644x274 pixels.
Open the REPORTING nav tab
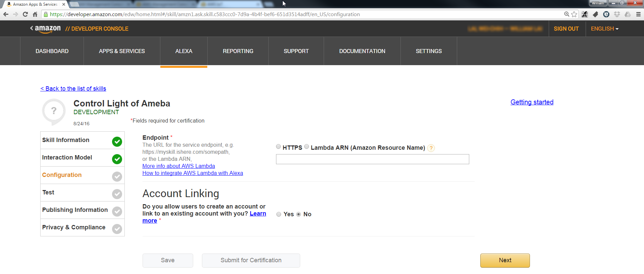[238, 51]
